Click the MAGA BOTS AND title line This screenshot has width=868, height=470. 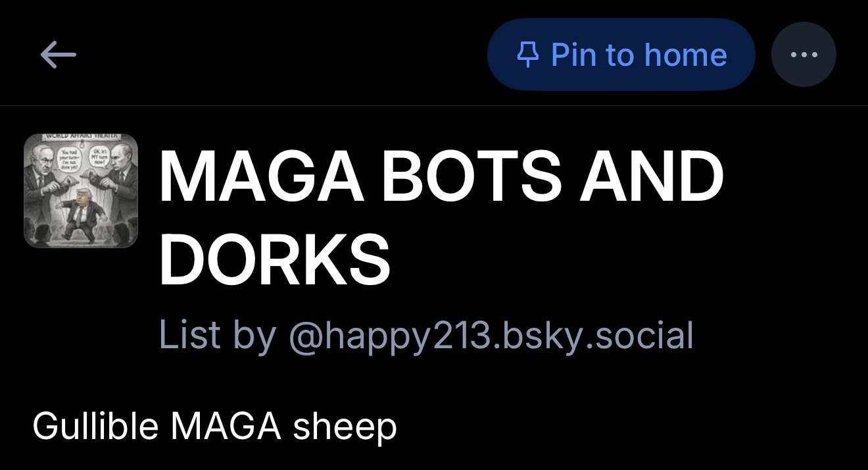[x=441, y=176]
